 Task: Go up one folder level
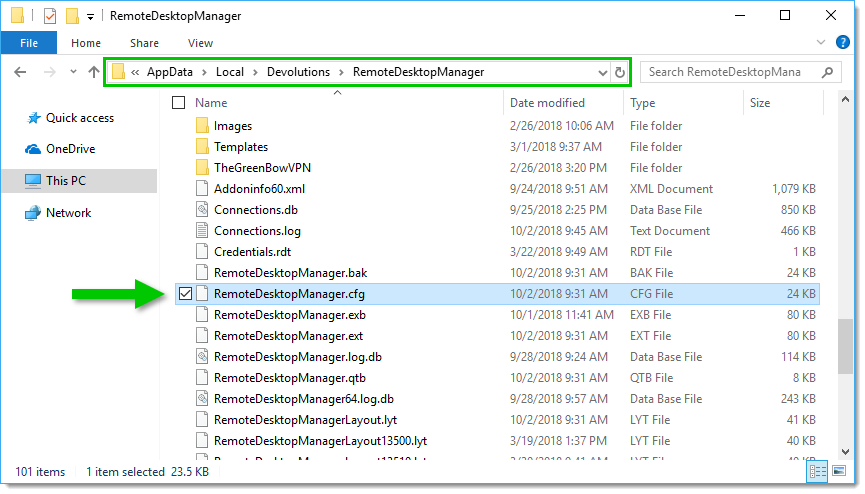tap(94, 72)
